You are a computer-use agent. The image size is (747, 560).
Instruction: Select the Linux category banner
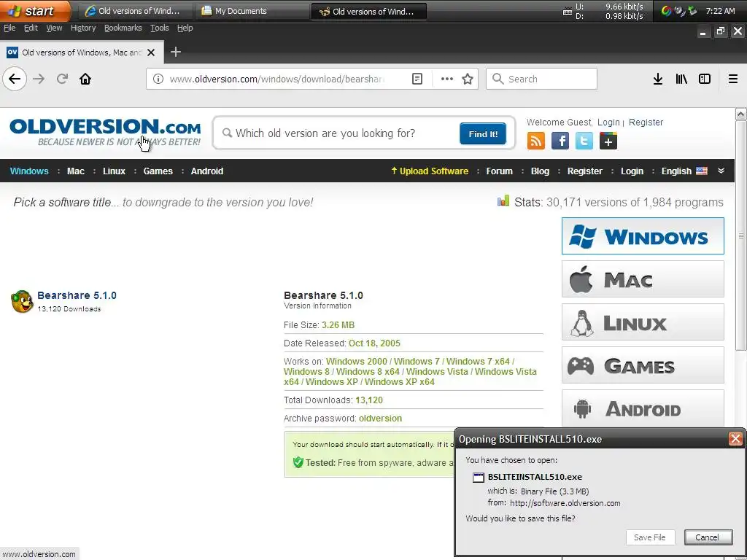(x=643, y=322)
